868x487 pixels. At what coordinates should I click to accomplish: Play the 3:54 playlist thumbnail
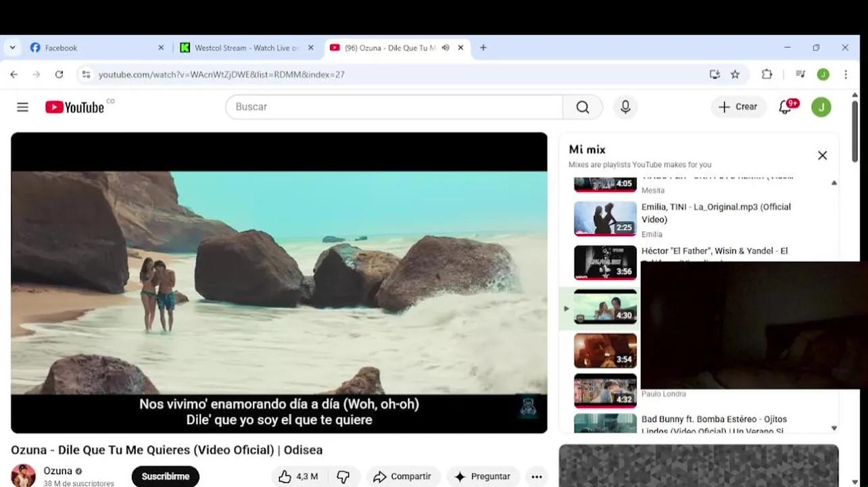605,350
